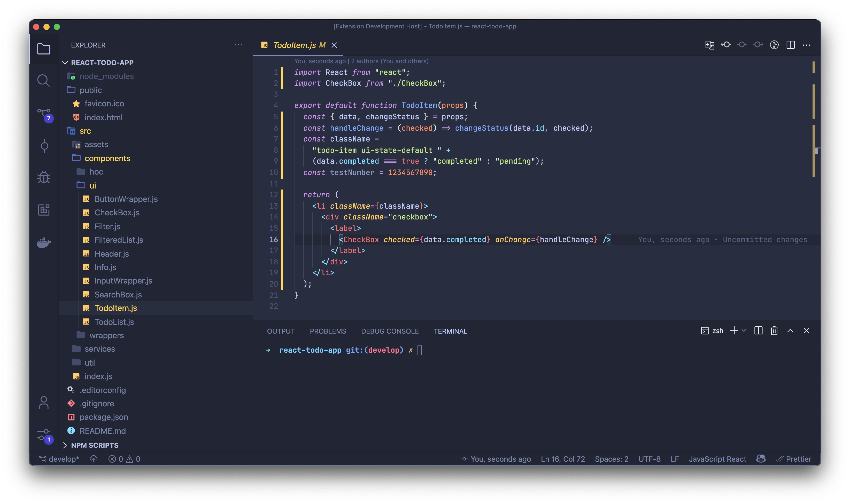Click the Accounts icon in activity bar
Screen dimensions: 850x504
[44, 403]
